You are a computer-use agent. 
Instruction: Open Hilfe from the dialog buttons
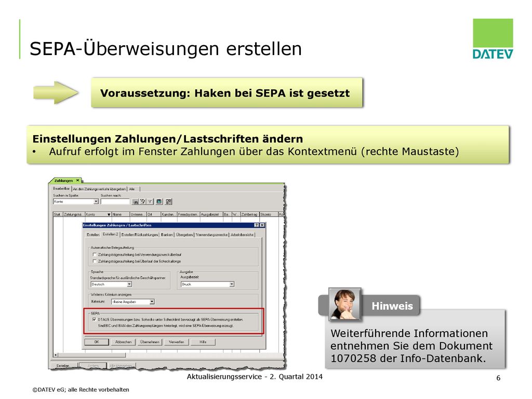pyautogui.click(x=203, y=342)
